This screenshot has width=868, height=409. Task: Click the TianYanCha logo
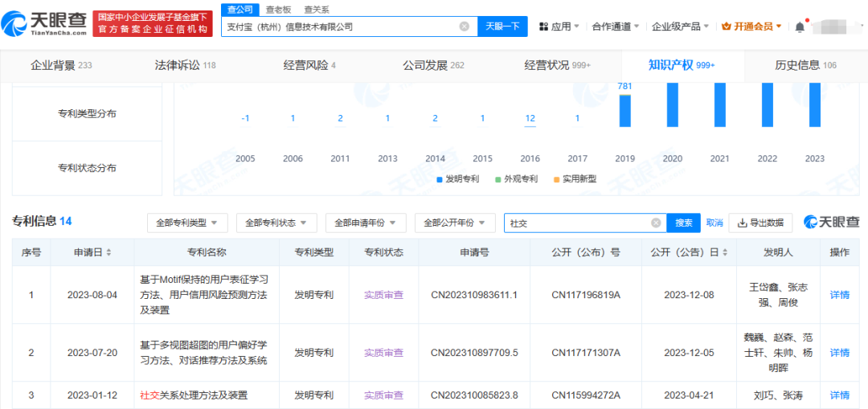43,23
